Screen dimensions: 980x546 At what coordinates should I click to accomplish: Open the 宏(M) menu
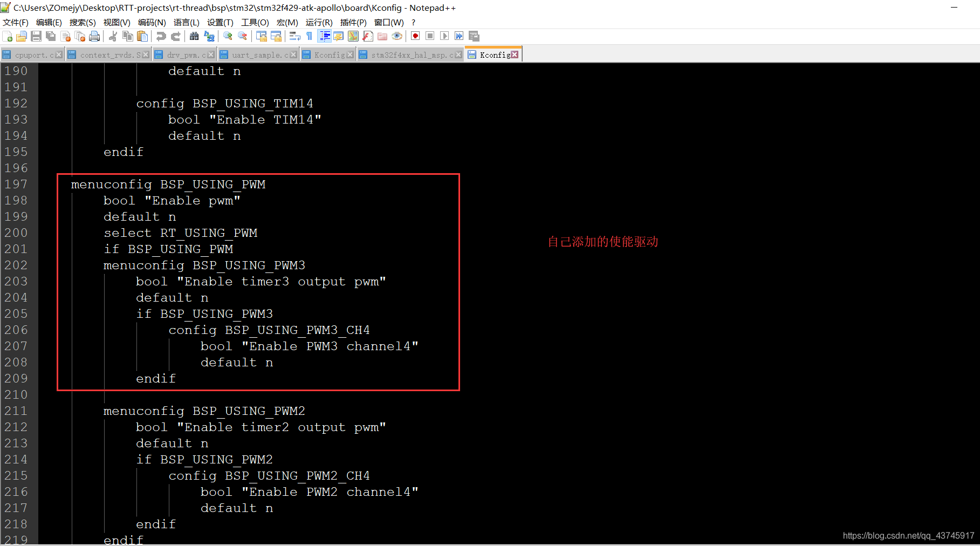(287, 22)
